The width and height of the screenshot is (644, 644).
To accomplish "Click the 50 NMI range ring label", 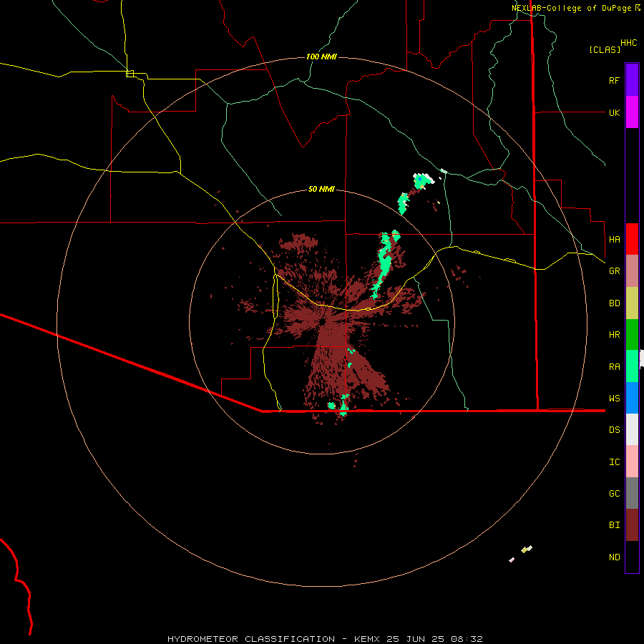I will (321, 189).
